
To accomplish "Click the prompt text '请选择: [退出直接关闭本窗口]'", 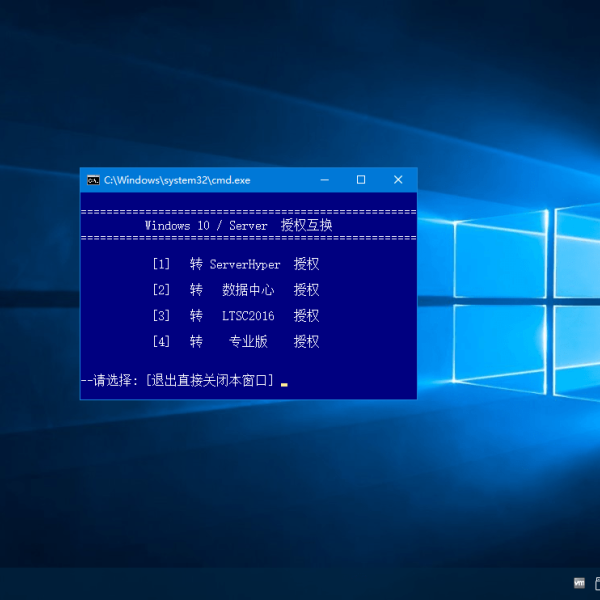I will click(183, 380).
